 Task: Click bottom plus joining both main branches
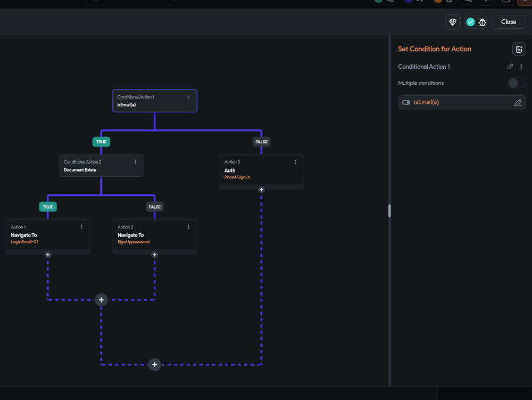(155, 364)
